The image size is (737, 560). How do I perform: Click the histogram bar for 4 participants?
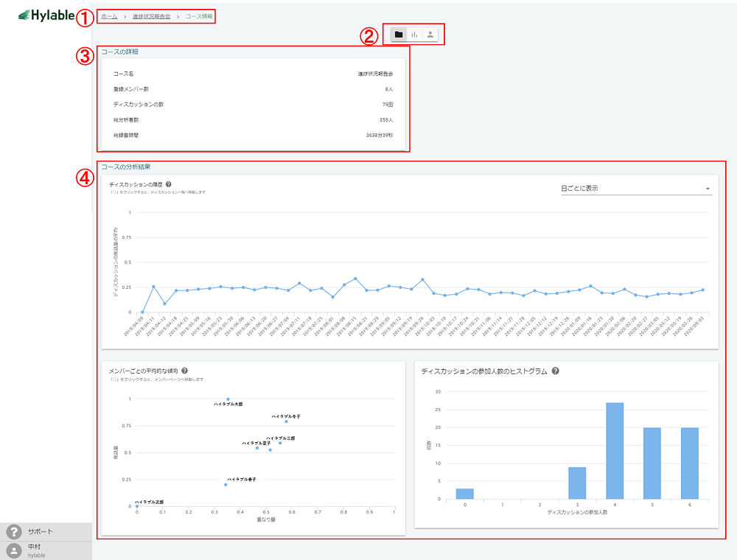tap(614, 451)
